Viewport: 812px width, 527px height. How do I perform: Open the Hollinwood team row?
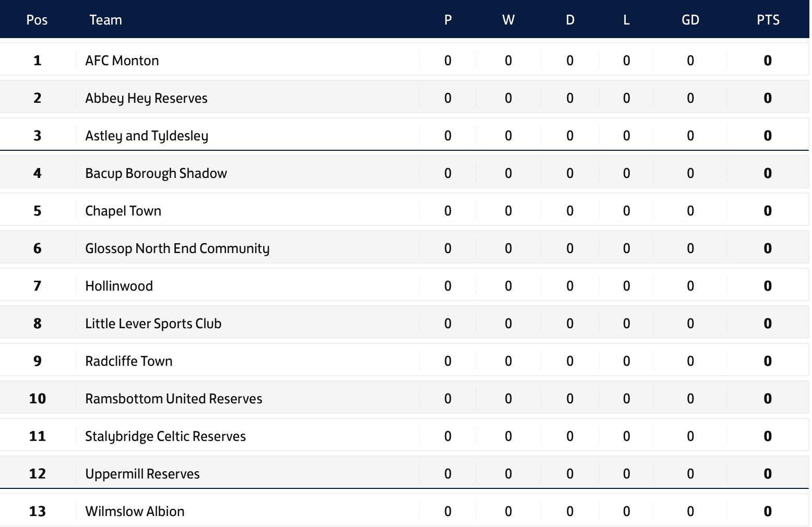tap(404, 286)
